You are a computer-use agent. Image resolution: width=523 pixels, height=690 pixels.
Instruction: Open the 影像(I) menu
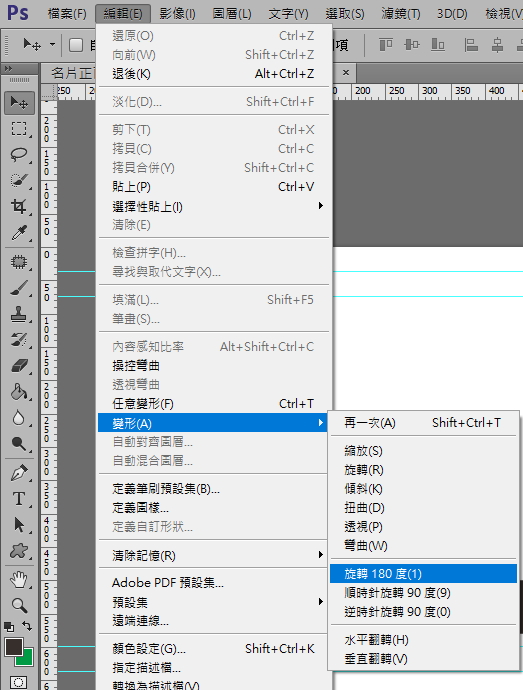click(177, 14)
